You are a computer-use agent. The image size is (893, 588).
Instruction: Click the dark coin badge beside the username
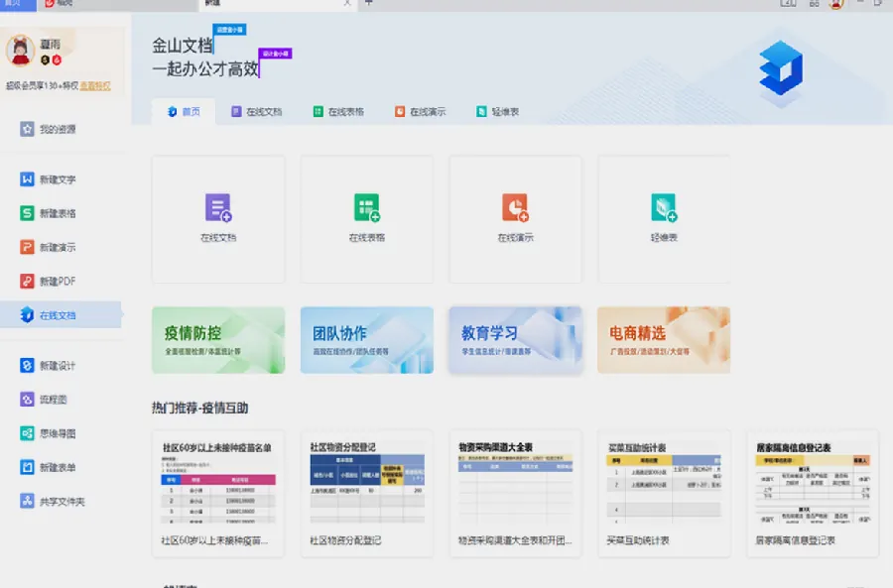(45, 59)
